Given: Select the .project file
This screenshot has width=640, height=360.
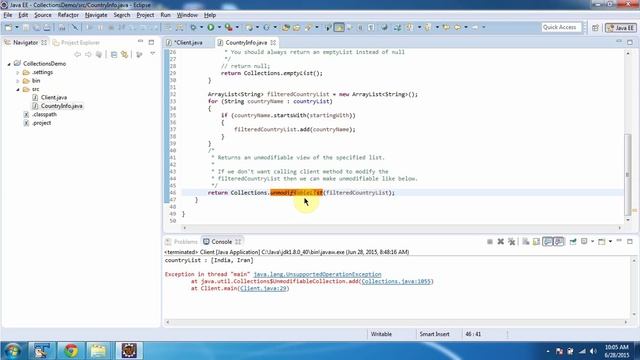Looking at the screenshot, I should [x=42, y=123].
